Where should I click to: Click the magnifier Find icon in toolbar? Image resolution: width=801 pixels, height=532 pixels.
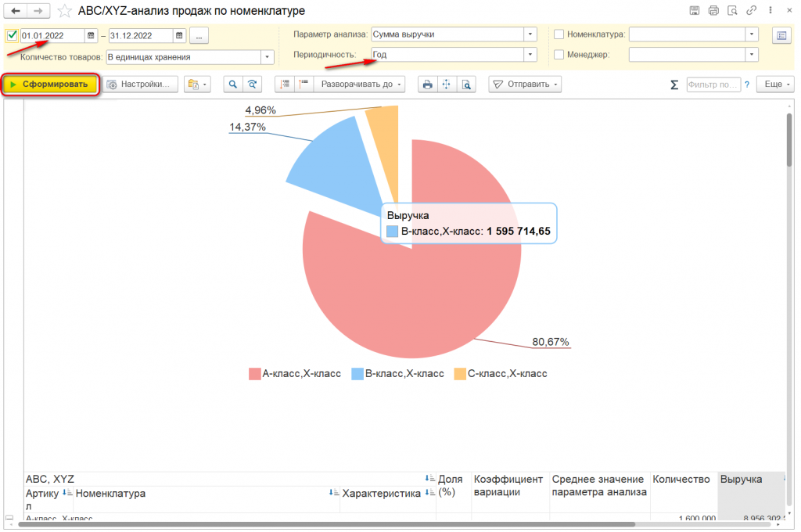point(233,84)
